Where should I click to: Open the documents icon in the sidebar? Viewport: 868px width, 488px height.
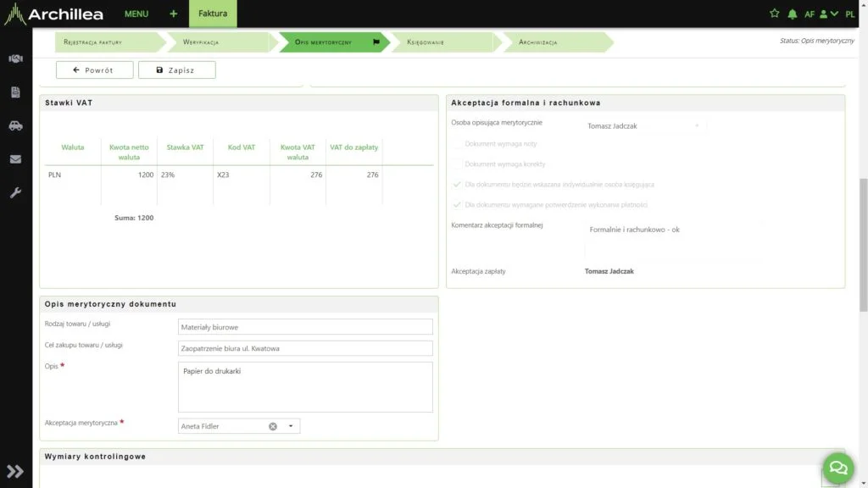(x=15, y=92)
